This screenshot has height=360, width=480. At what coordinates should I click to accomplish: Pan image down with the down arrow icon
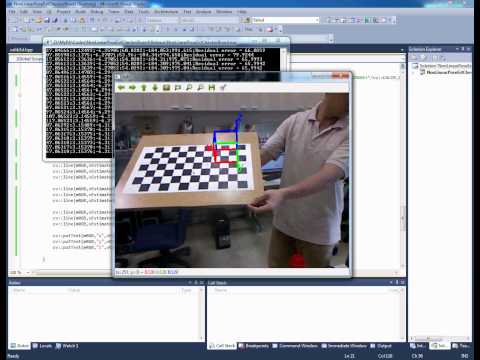tap(155, 88)
